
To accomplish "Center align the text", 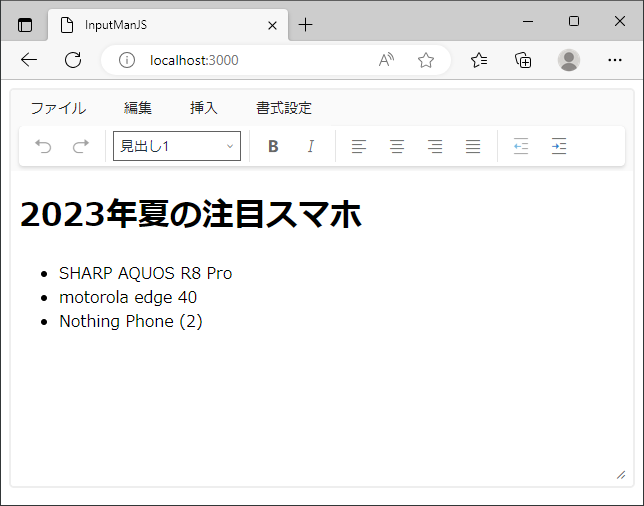I will tap(397, 146).
